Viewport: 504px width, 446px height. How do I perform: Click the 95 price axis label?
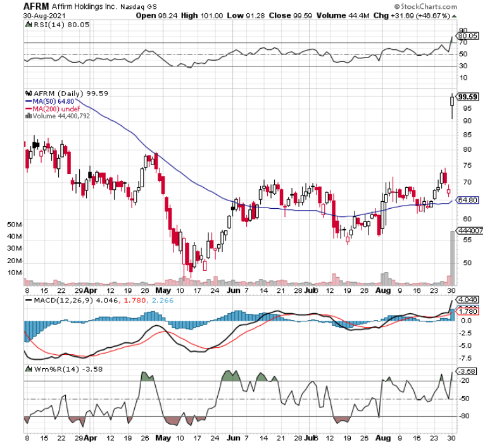[x=467, y=108]
